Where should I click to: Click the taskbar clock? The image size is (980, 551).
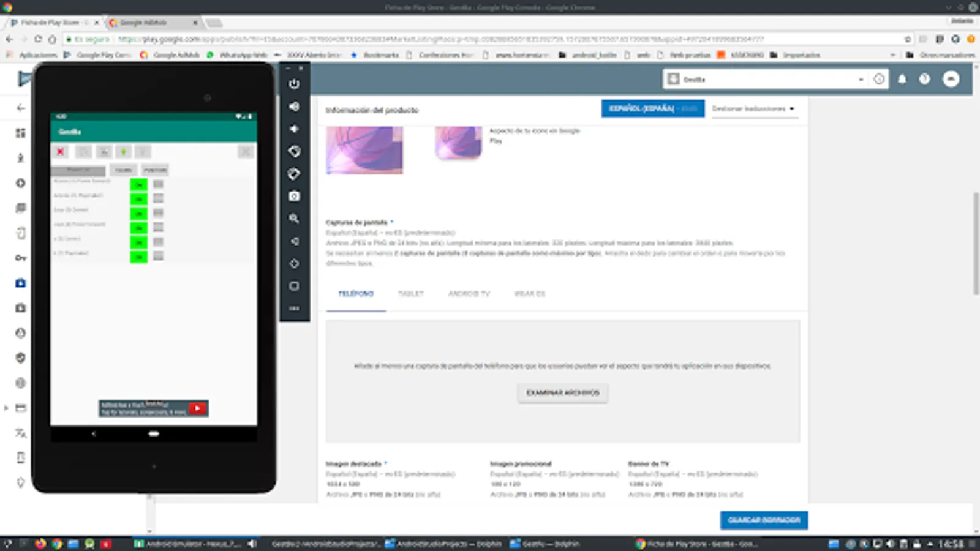[x=951, y=544]
